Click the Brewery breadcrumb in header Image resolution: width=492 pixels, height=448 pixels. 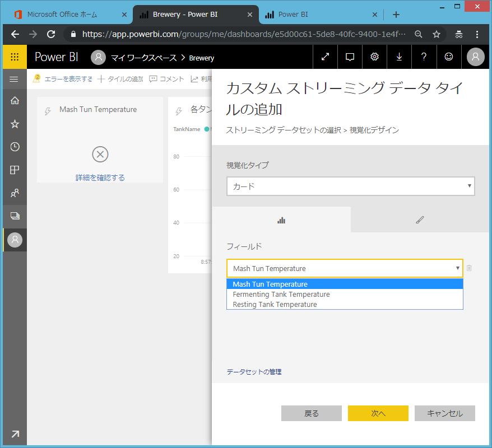(201, 58)
